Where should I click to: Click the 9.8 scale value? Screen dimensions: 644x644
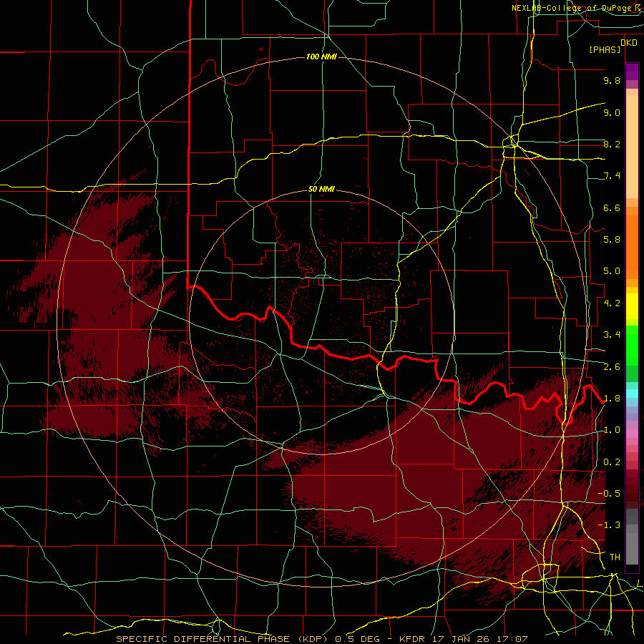[x=612, y=80]
